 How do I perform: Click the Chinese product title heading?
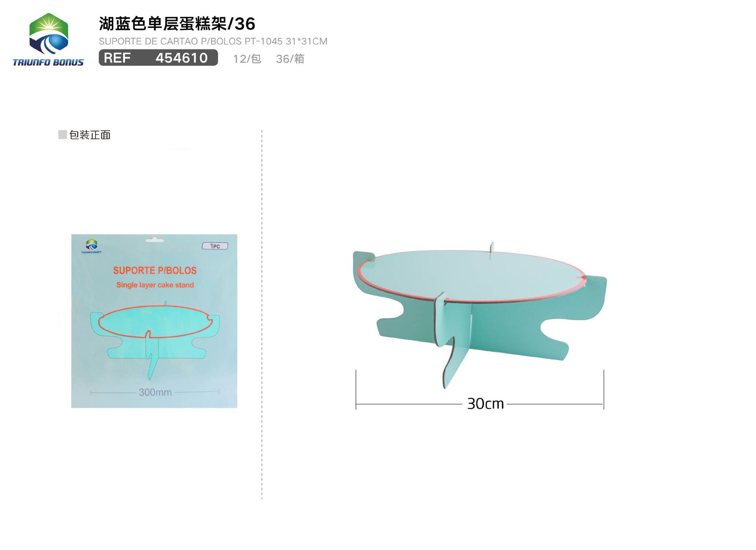(177, 24)
